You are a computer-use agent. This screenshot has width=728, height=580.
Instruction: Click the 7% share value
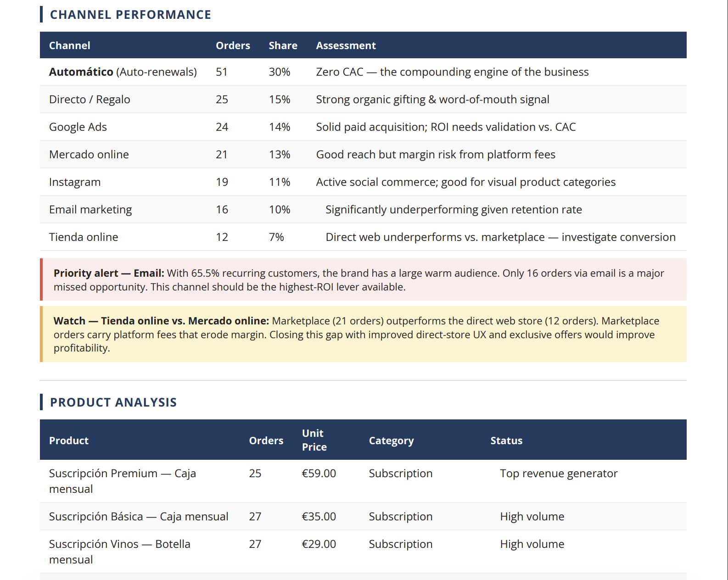276,237
